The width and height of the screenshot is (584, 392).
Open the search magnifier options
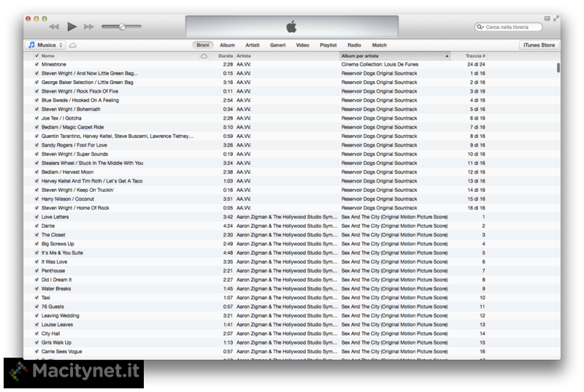click(480, 27)
